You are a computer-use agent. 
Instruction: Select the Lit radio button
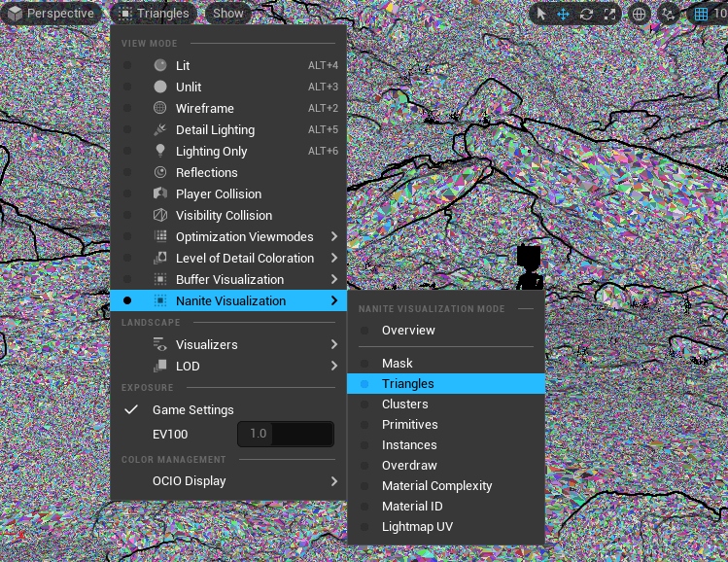(126, 65)
